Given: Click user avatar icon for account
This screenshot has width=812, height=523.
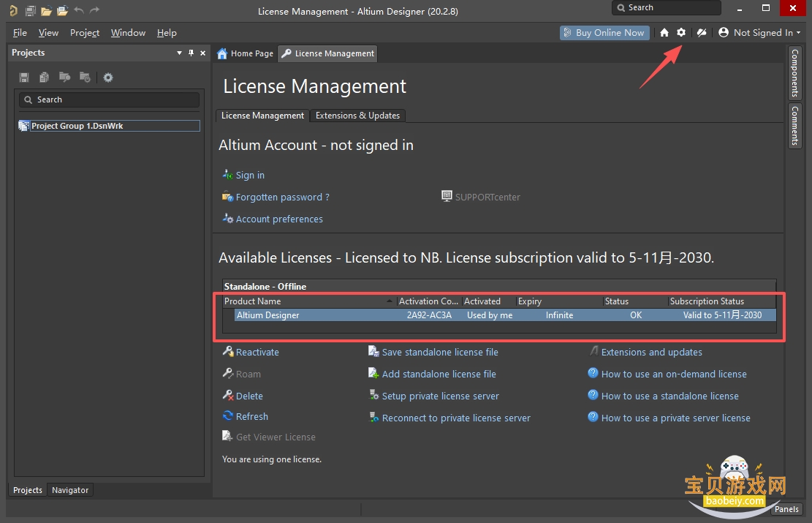Looking at the screenshot, I should point(724,33).
